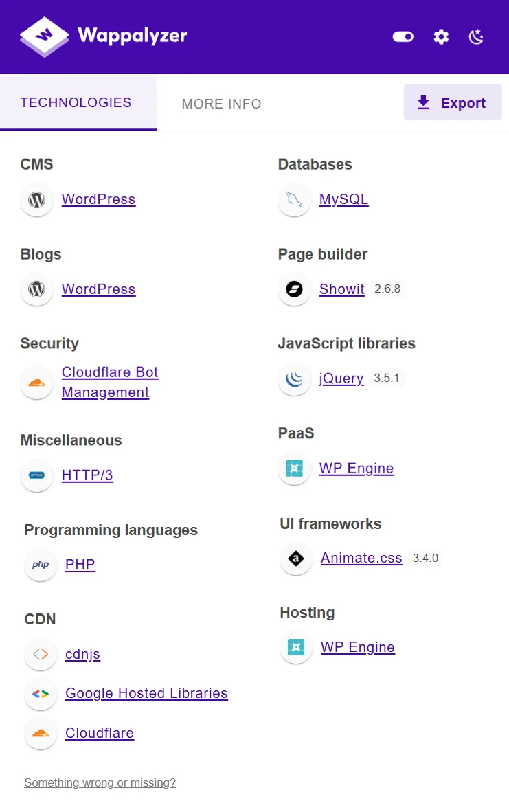Viewport: 509px width, 812px height.
Task: Click the Animate.css UI framework icon
Action: coord(295,559)
